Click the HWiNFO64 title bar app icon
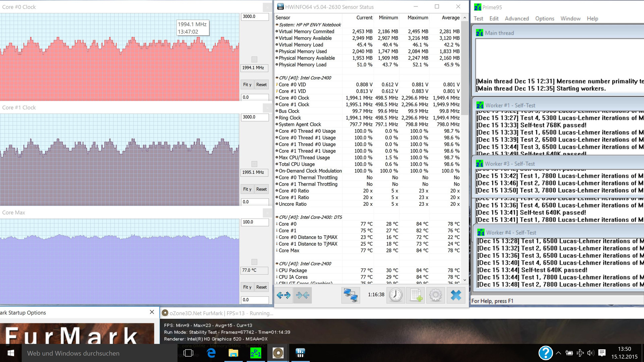 [x=280, y=7]
